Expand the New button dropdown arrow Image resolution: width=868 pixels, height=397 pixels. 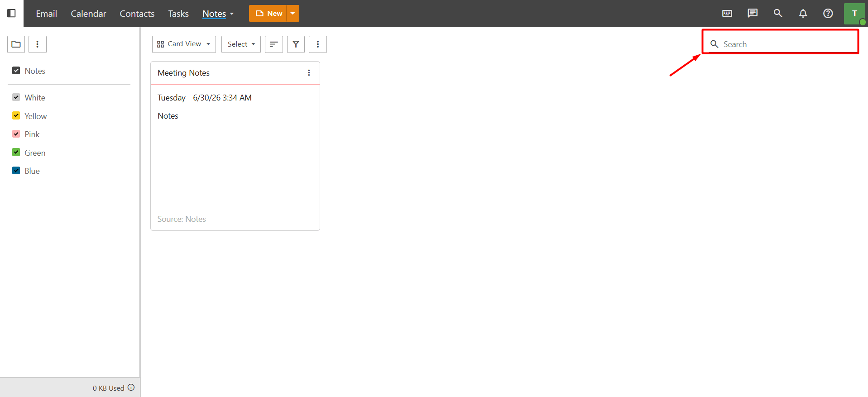293,14
